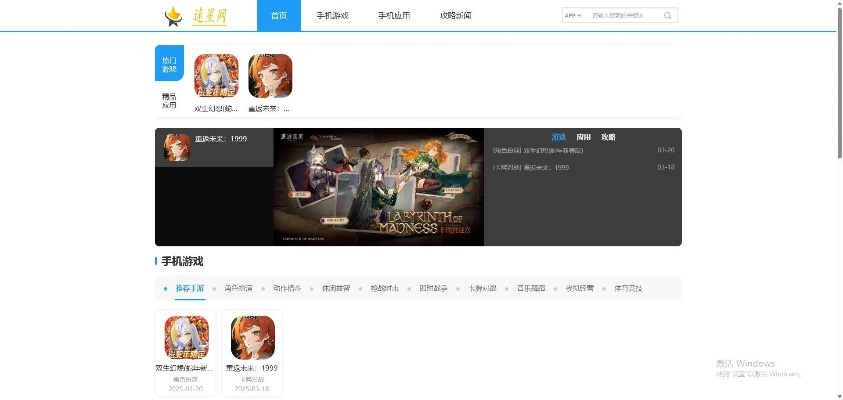This screenshot has width=843, height=400.
Task: Select 角色扮演 game category filter
Action: click(x=238, y=288)
